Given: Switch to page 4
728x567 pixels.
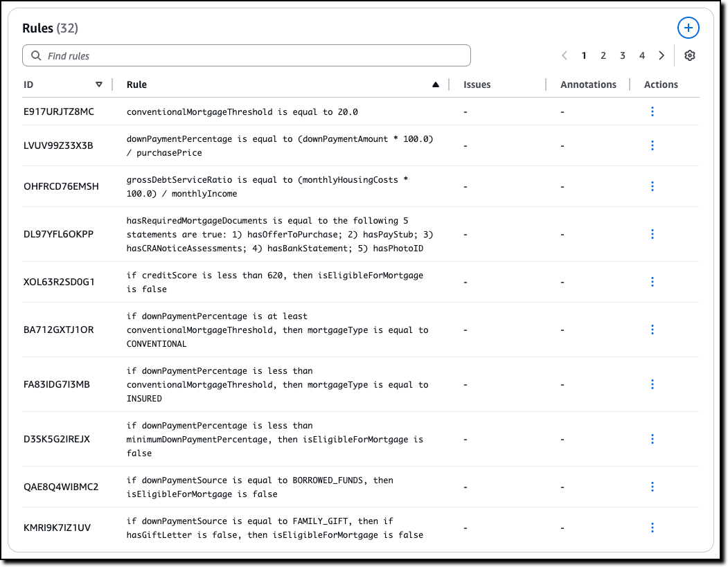Looking at the screenshot, I should click(642, 55).
